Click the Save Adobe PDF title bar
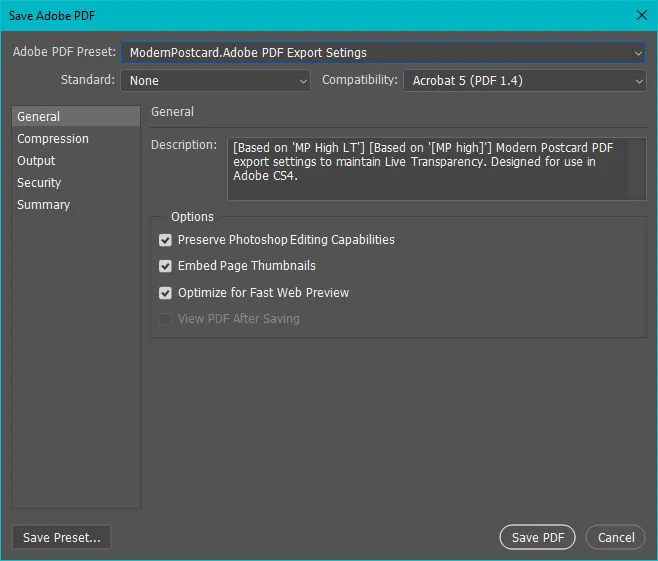Image resolution: width=658 pixels, height=561 pixels. click(x=300, y=14)
